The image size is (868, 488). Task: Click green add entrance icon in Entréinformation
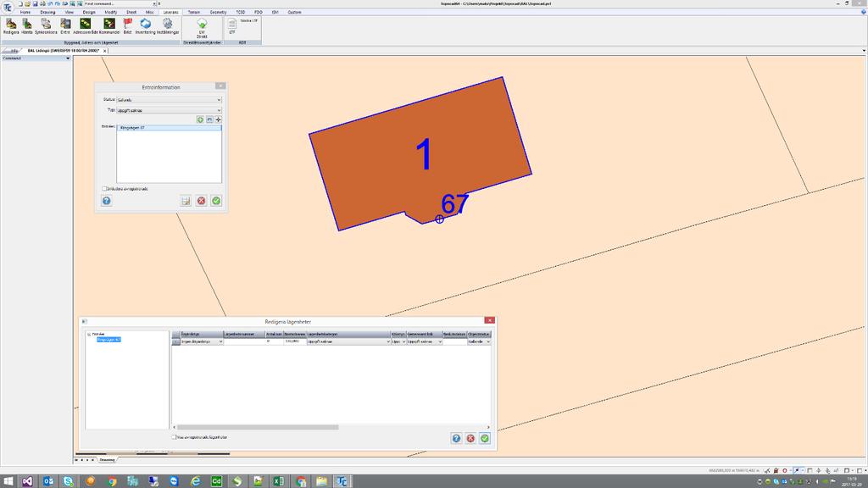[x=200, y=119]
